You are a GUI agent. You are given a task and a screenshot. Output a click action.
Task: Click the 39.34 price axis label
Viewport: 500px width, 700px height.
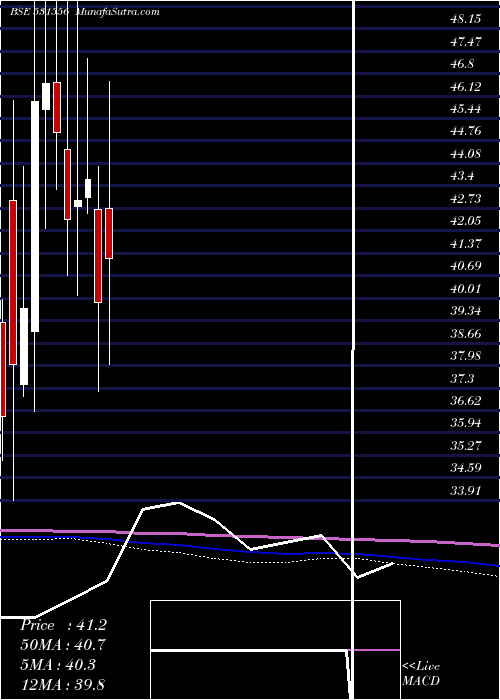click(x=466, y=310)
